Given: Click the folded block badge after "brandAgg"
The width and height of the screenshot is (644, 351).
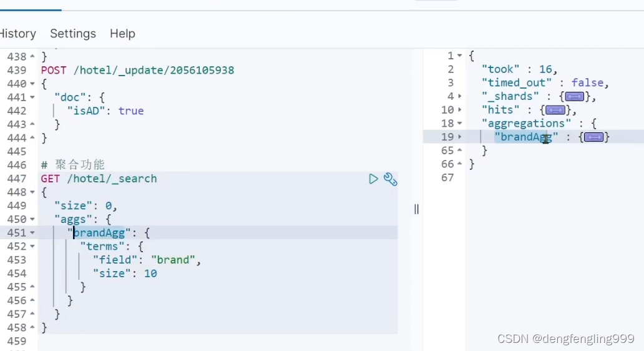Looking at the screenshot, I should point(593,137).
